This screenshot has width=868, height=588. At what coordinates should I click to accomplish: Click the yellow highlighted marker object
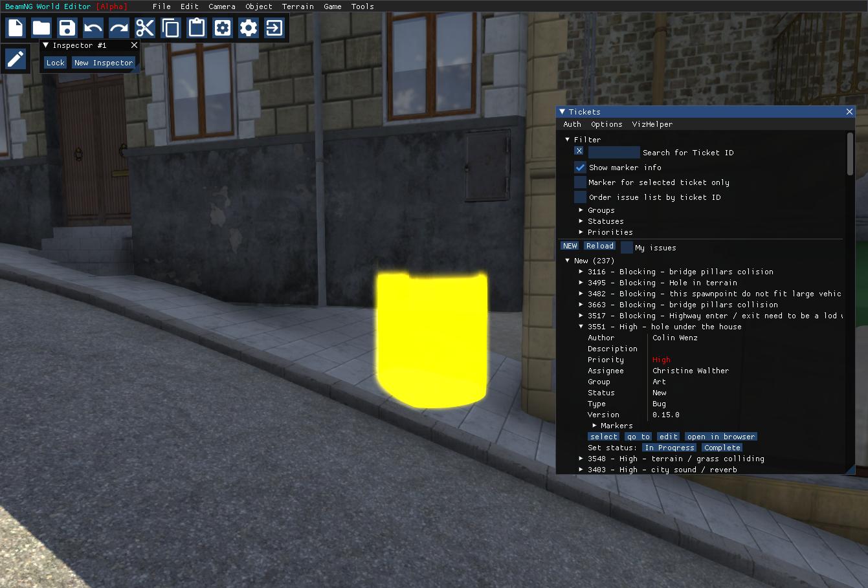tap(432, 340)
